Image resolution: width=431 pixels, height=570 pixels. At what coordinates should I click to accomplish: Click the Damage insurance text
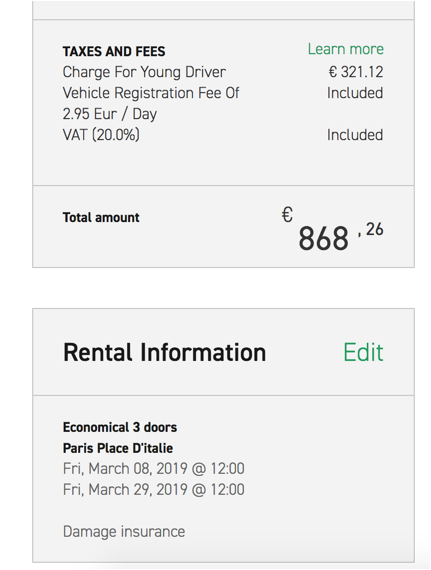[124, 531]
